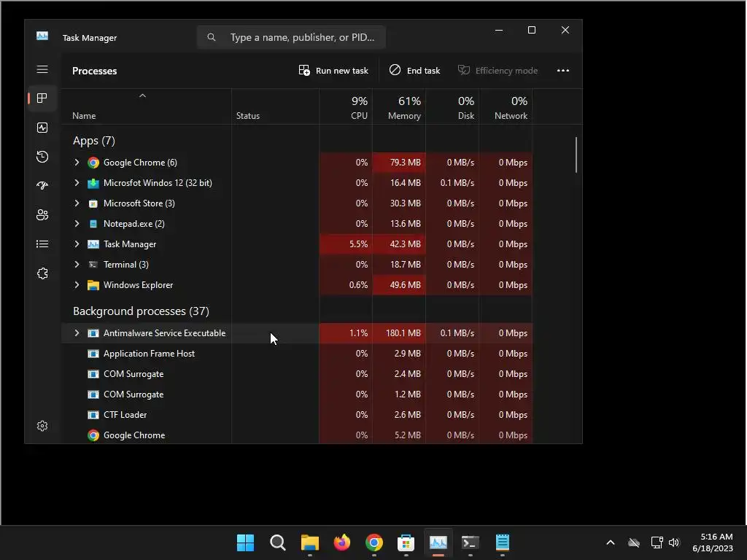This screenshot has width=747, height=560.
Task: Expand the Google Chrome (6) group
Action: 77,163
